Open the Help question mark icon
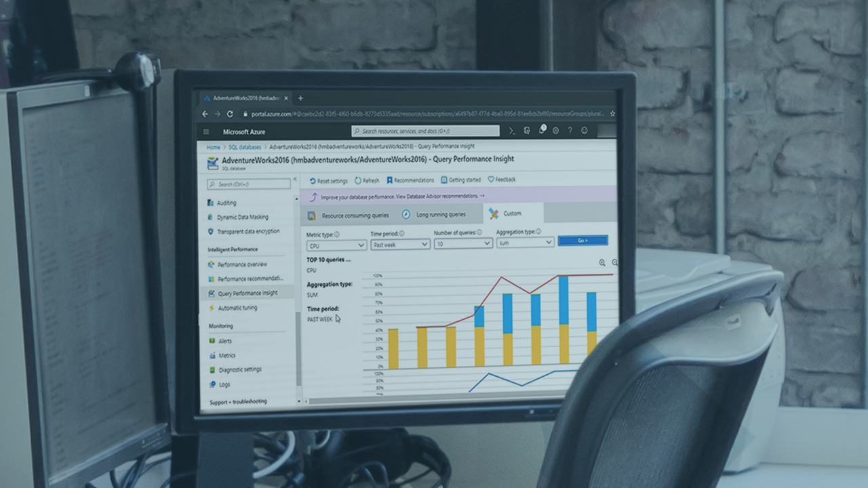 (x=570, y=130)
